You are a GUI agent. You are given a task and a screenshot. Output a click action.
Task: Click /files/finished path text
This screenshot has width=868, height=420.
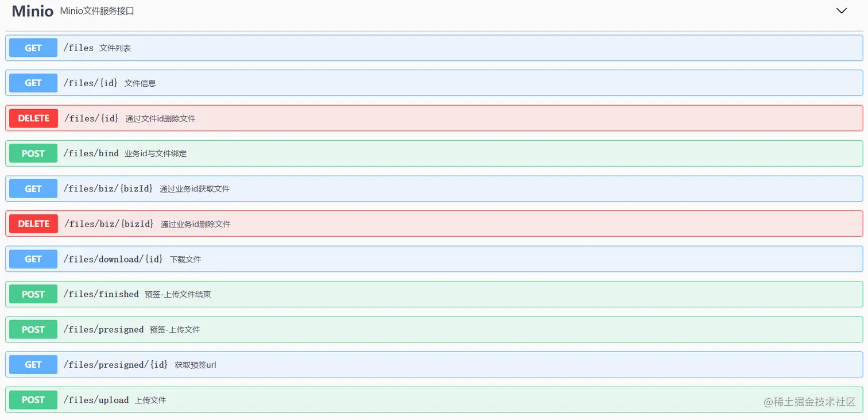pyautogui.click(x=102, y=294)
